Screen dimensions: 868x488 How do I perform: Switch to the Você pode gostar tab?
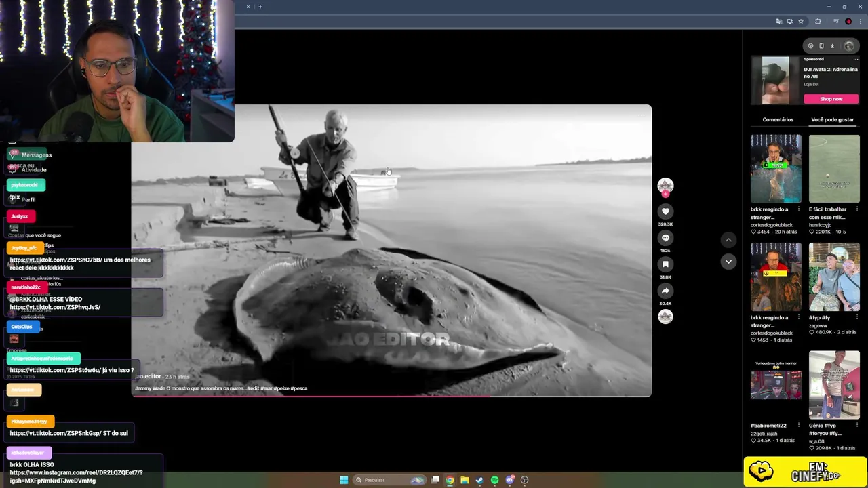[832, 119]
